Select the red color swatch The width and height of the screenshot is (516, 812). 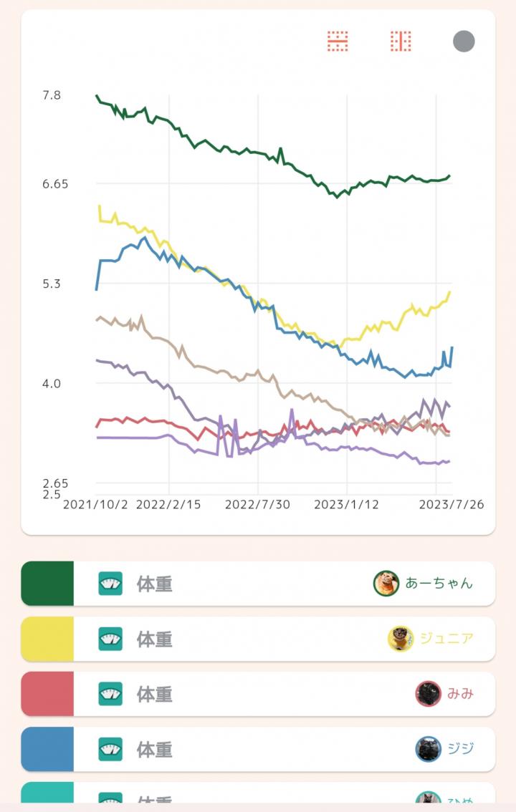point(47,694)
